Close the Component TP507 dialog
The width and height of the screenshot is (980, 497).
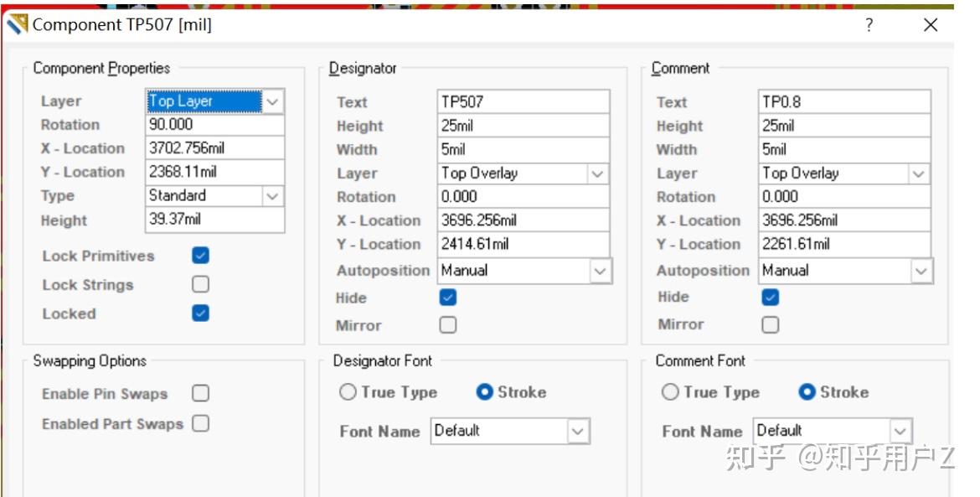click(x=931, y=25)
